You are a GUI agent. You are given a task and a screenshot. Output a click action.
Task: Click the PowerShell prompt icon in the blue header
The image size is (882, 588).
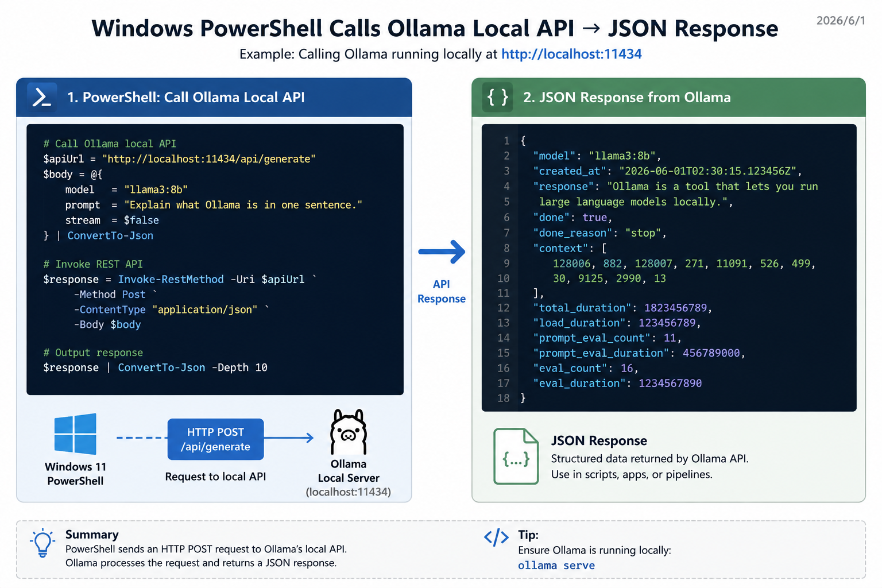(42, 97)
